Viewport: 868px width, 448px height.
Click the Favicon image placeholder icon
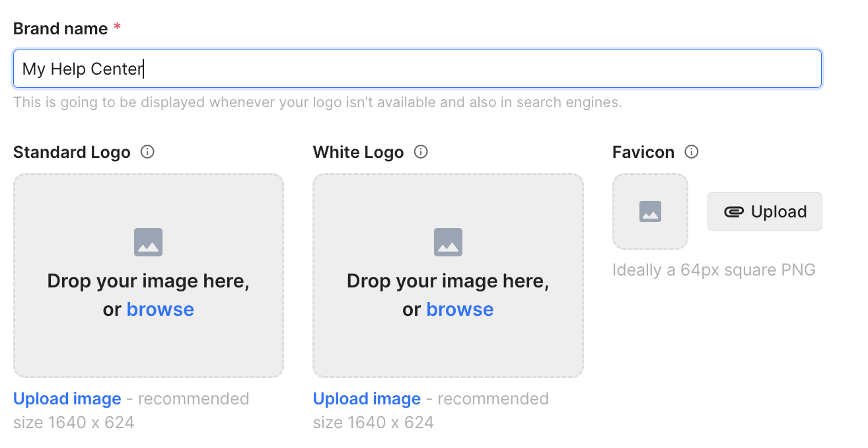tap(650, 211)
